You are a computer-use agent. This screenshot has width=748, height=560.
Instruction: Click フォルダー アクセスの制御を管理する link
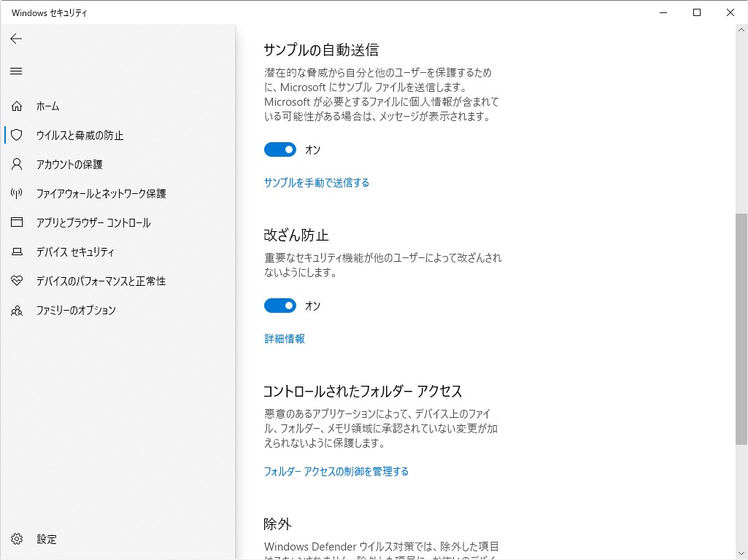336,471
